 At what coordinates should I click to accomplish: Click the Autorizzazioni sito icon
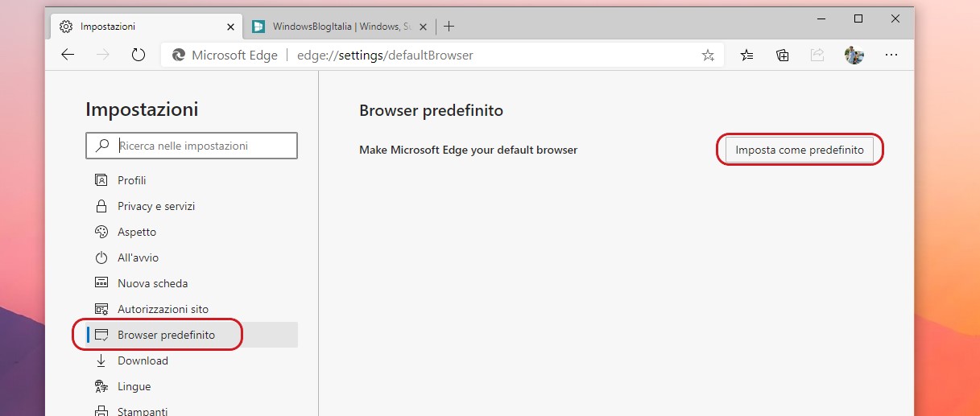101,309
